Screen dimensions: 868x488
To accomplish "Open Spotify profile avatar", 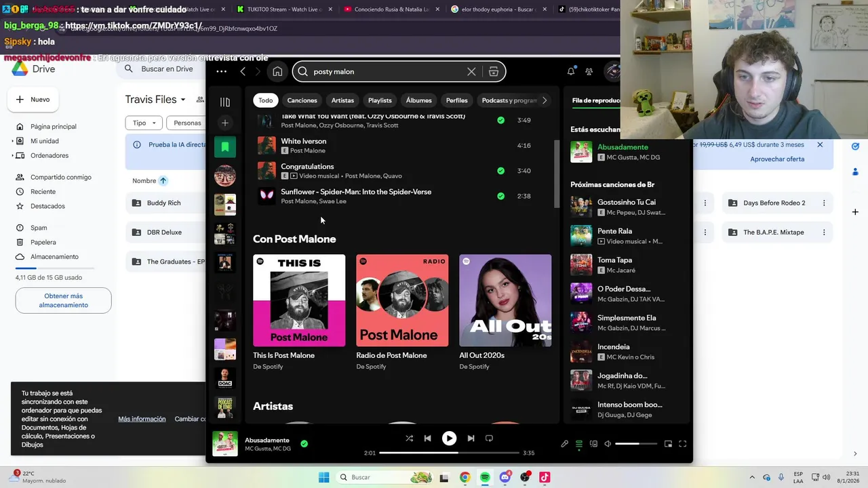I will (612, 71).
